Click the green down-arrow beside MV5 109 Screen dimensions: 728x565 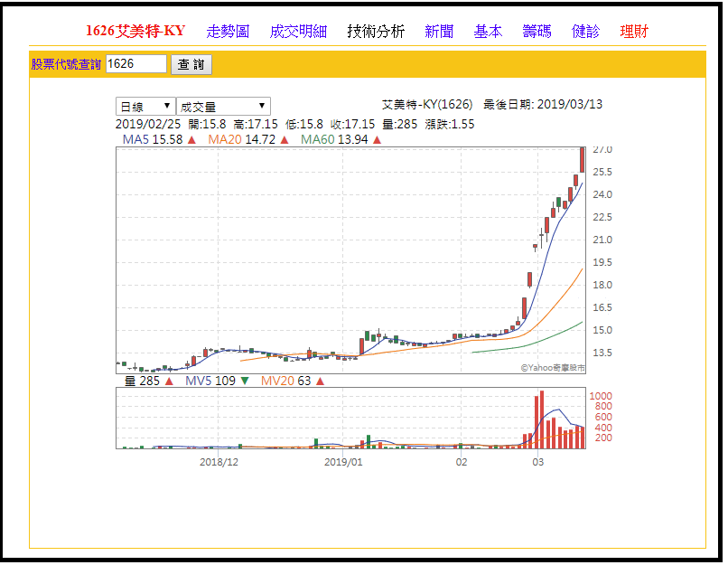click(245, 381)
